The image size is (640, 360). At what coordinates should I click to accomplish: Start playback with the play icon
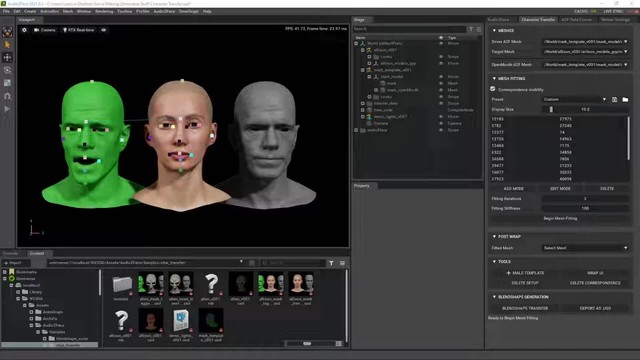[7, 109]
